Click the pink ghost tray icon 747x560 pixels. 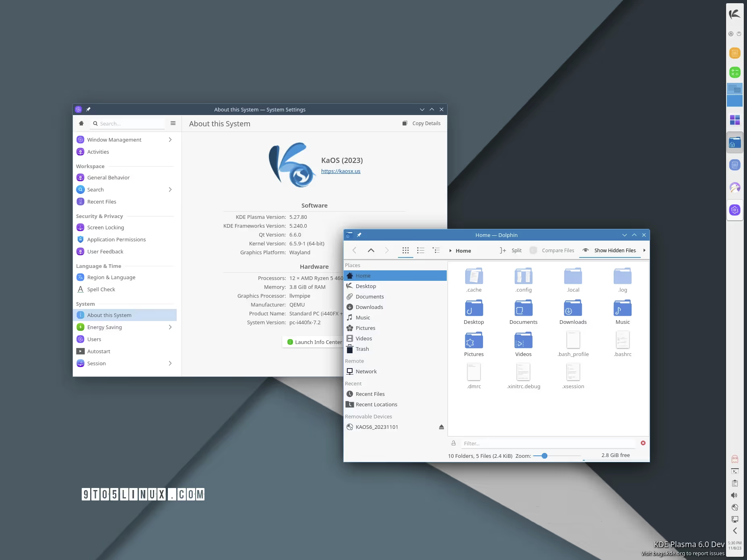tap(735, 459)
